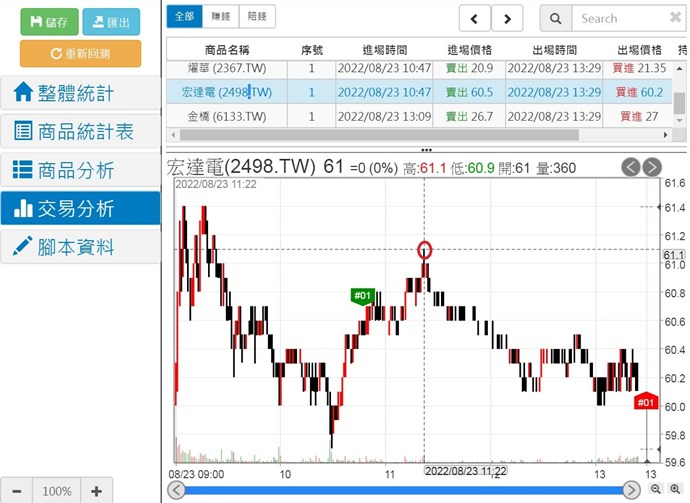Select the 賺錢 profitable trades tab

point(220,16)
